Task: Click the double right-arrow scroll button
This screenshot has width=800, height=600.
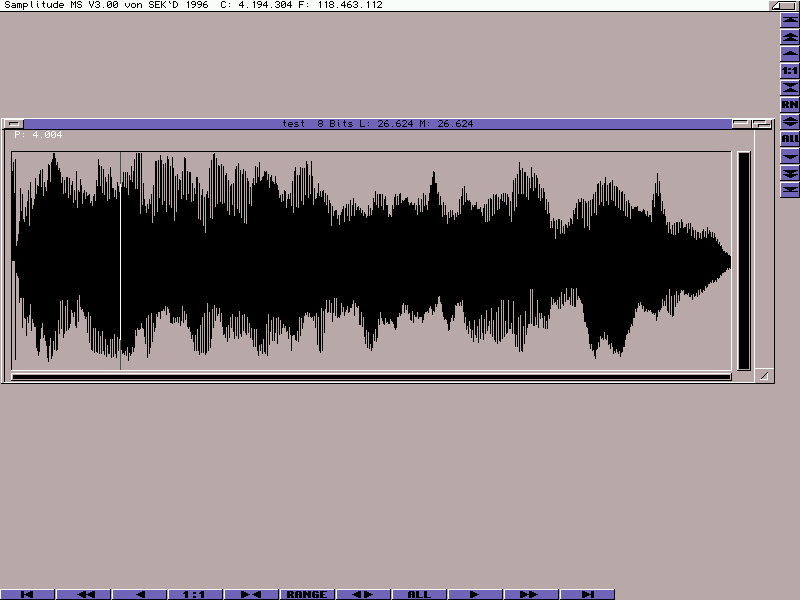Action: [531, 594]
